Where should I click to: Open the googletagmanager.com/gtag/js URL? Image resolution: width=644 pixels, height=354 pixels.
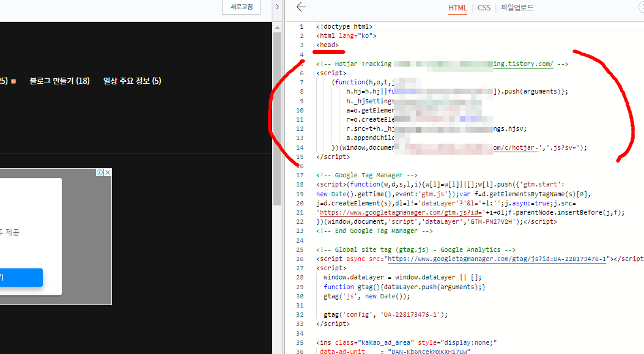(497, 259)
